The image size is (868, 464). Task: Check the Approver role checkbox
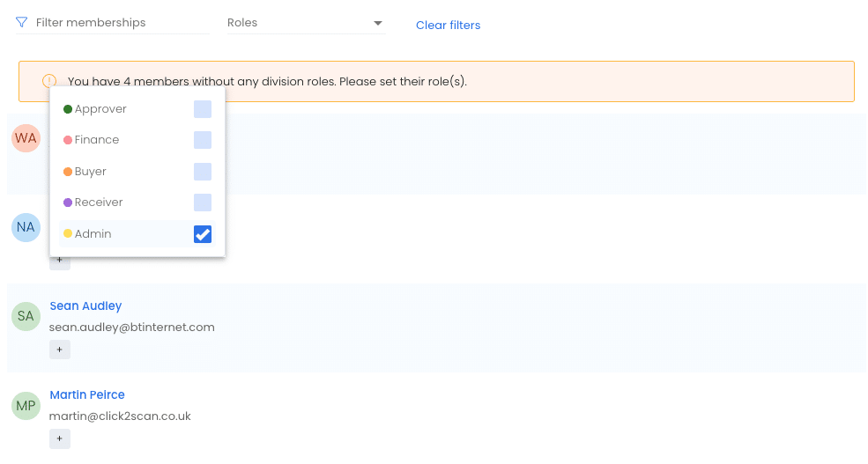point(203,109)
